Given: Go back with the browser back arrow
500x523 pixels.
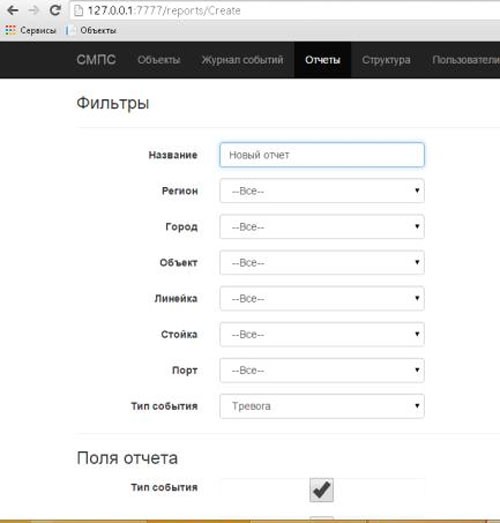Looking at the screenshot, I should (x=13, y=10).
